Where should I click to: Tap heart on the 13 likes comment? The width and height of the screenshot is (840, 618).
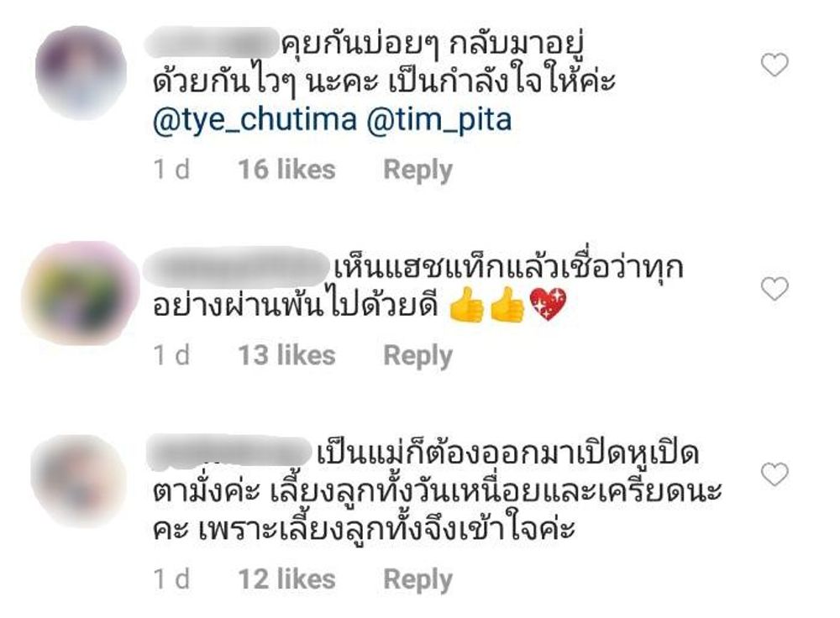point(774,289)
